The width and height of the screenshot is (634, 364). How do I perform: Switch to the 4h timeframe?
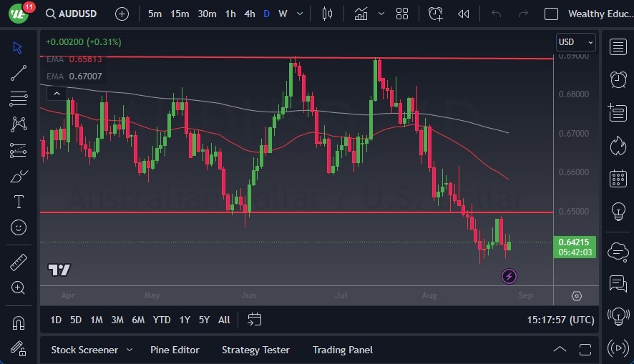[x=249, y=14]
